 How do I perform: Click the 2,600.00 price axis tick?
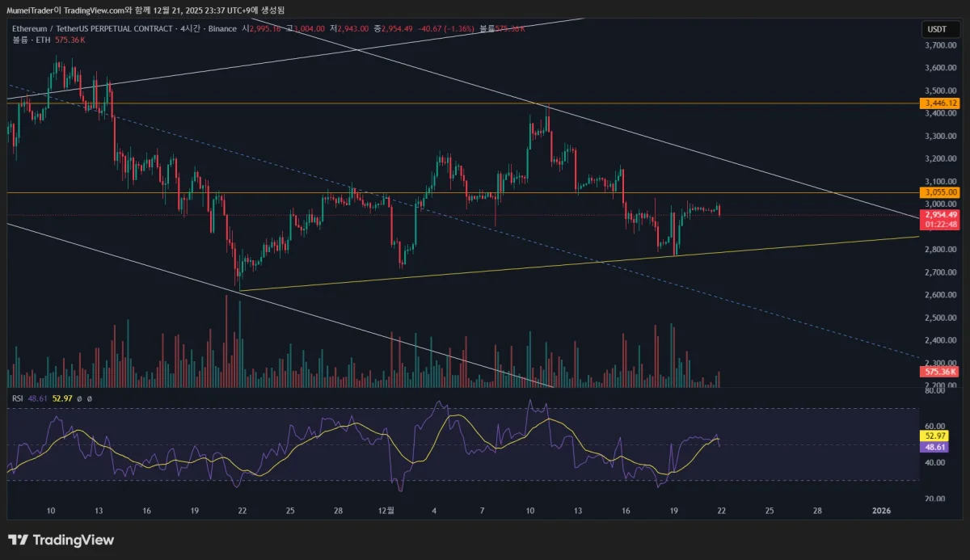tap(940, 295)
